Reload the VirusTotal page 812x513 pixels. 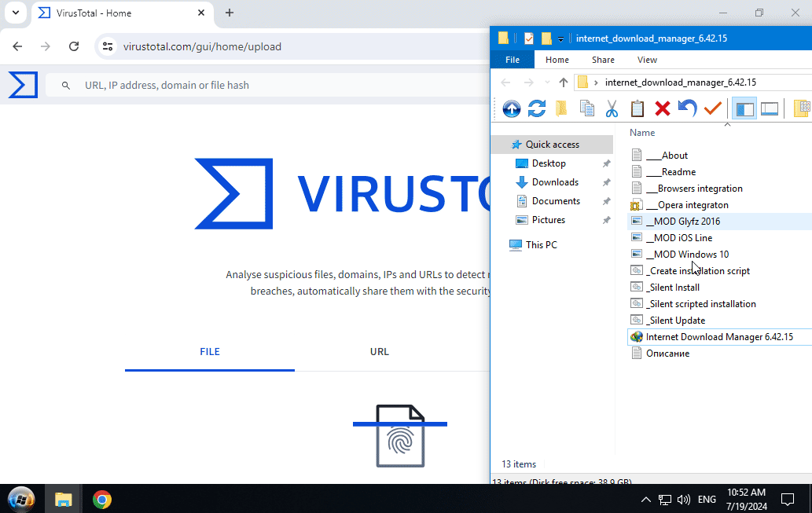[x=74, y=46]
